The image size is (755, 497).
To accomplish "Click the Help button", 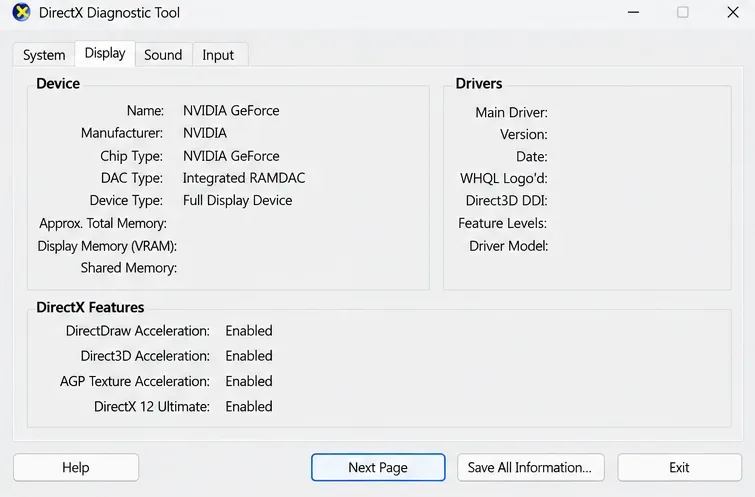I will tap(76, 467).
